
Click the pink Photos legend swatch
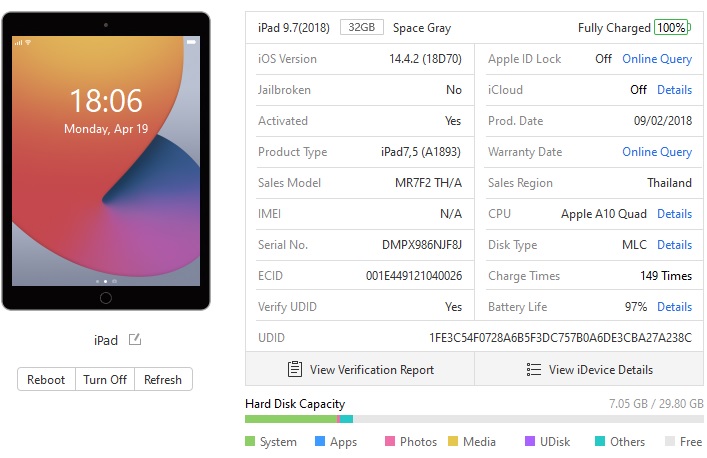click(390, 441)
